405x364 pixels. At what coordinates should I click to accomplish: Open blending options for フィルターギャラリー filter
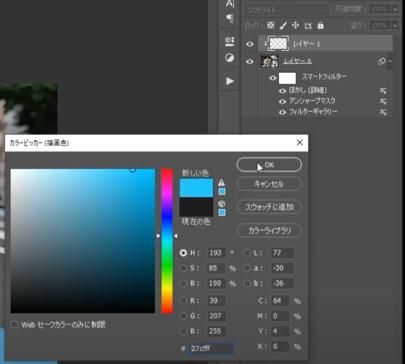click(x=383, y=112)
